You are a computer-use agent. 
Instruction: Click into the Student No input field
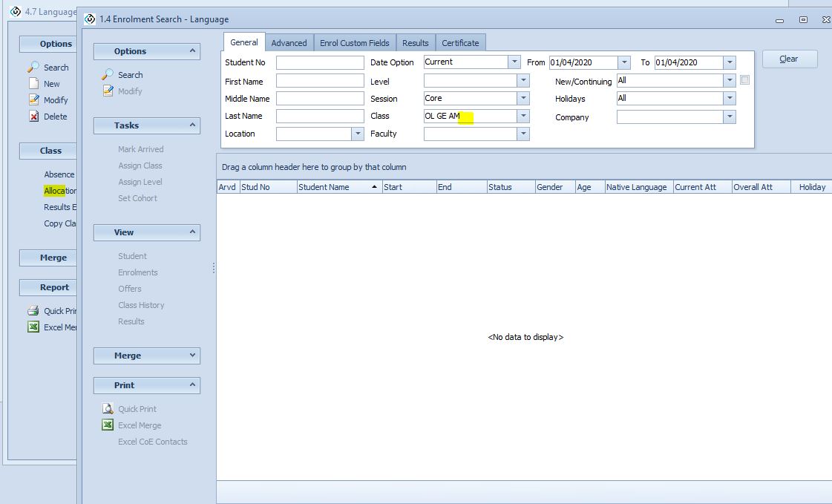click(x=320, y=62)
